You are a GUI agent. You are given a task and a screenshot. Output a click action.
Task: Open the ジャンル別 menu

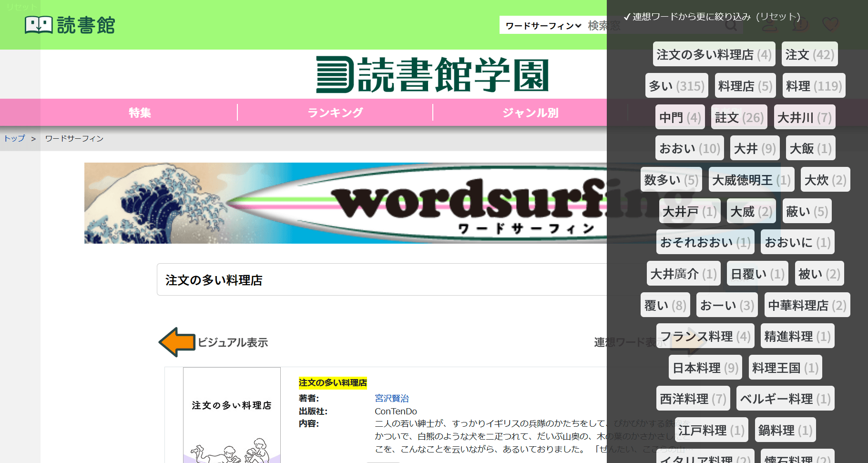[x=531, y=113]
